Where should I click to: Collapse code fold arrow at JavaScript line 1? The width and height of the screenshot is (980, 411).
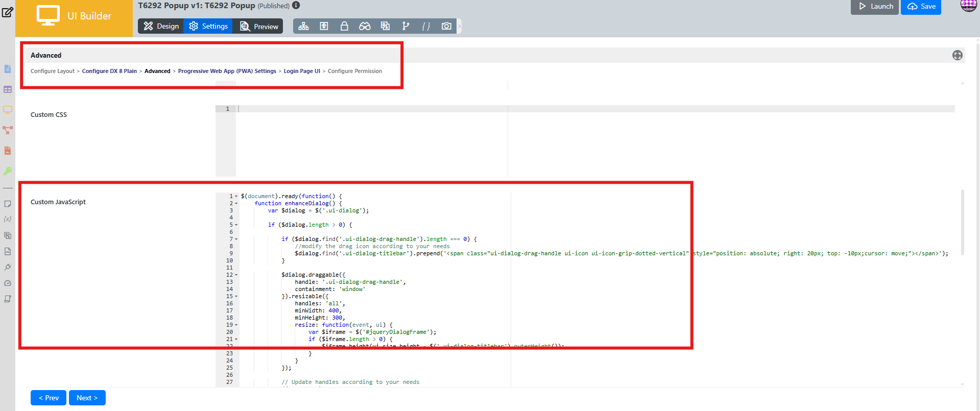click(x=236, y=197)
